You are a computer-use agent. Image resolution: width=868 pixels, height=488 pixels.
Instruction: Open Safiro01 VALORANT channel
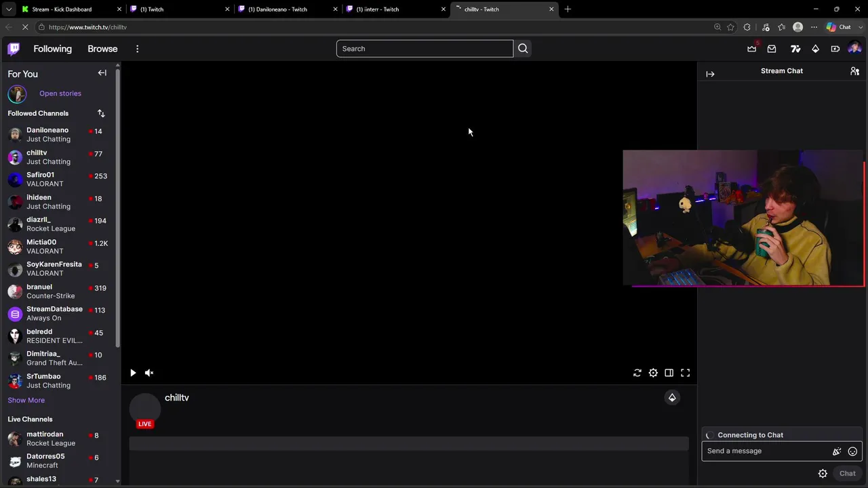(x=59, y=179)
